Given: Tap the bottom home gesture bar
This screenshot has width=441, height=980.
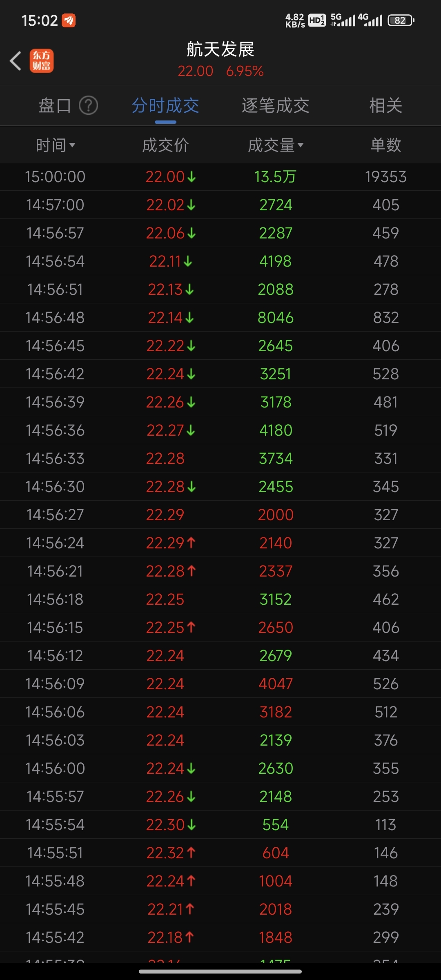Looking at the screenshot, I should pos(220,971).
